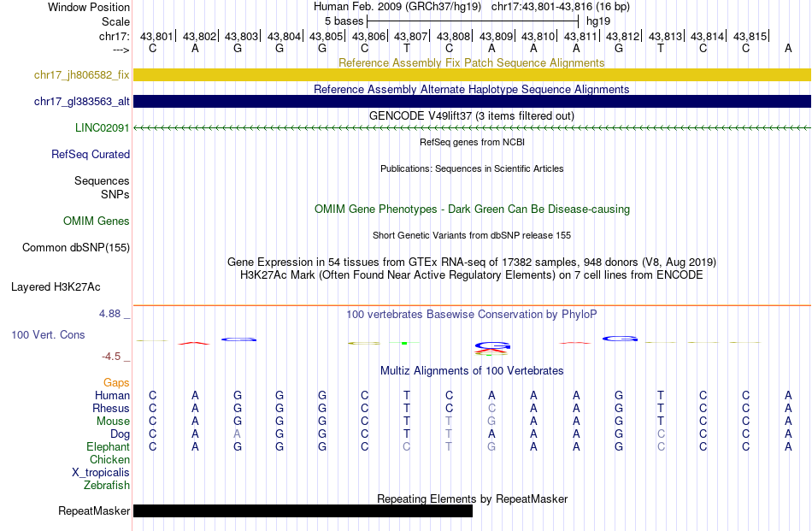Click the RefSeq genes from NCBI title

click(x=472, y=142)
